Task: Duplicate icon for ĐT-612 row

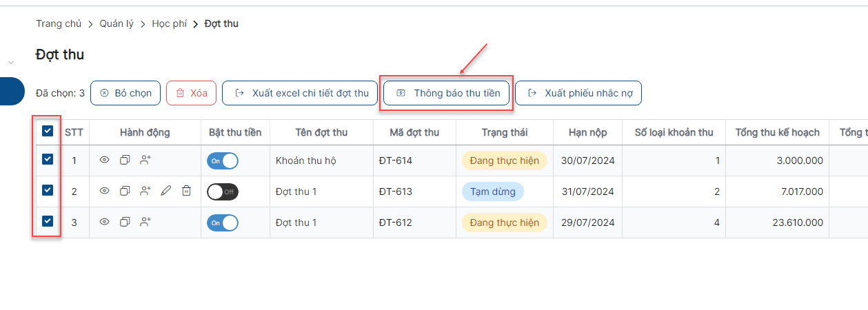Action: point(125,222)
